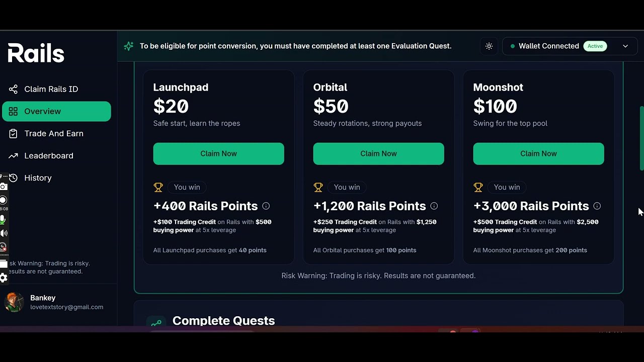Open the Trade And Earn page
644x362 pixels.
point(53,134)
